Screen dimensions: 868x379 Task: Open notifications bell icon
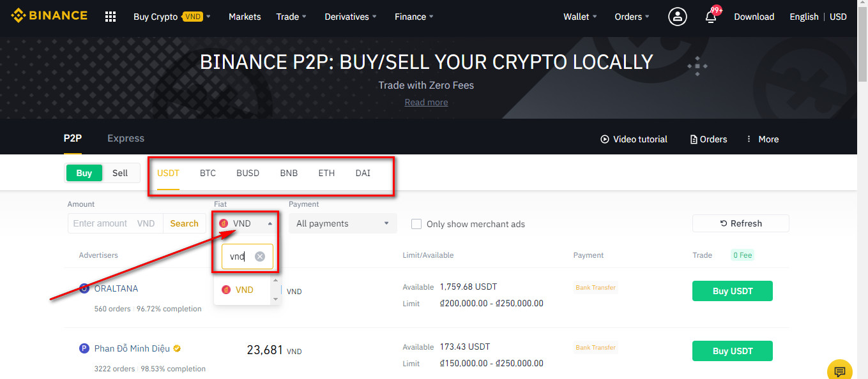point(711,17)
